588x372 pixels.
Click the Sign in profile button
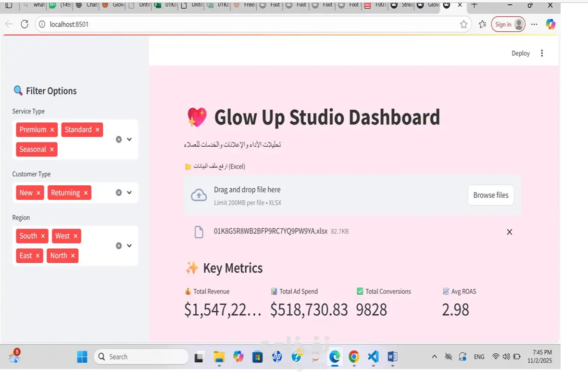(x=508, y=24)
